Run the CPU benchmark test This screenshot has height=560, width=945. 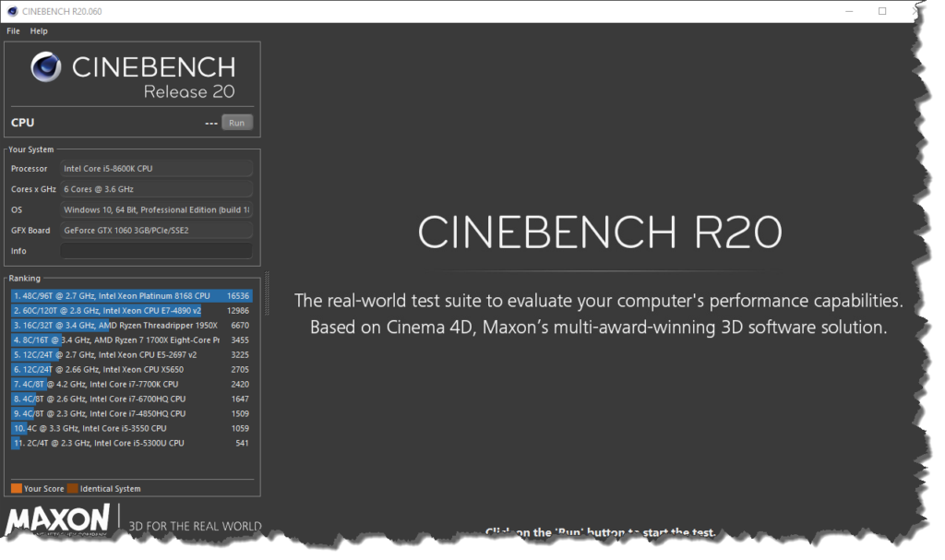coord(237,123)
